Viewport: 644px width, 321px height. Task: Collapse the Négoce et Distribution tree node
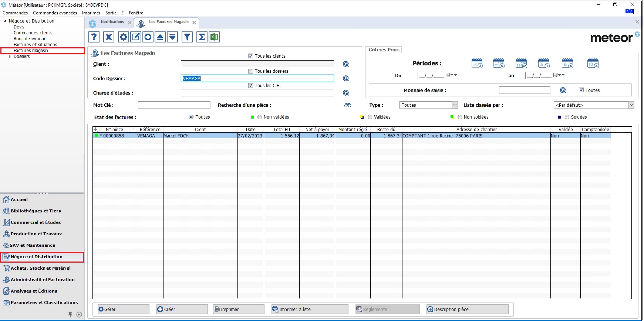pyautogui.click(x=5, y=21)
